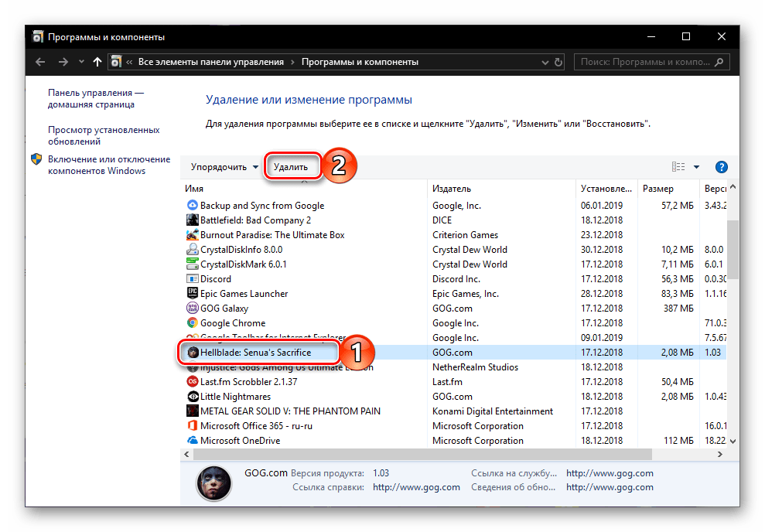Click the horizontal scrollbar right arrow

tap(719, 454)
